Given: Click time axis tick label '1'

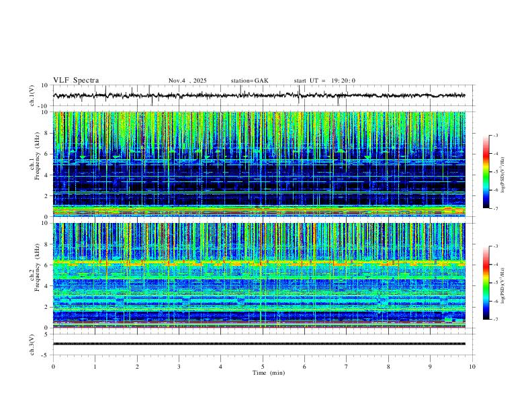Looking at the screenshot, I should [95, 367].
